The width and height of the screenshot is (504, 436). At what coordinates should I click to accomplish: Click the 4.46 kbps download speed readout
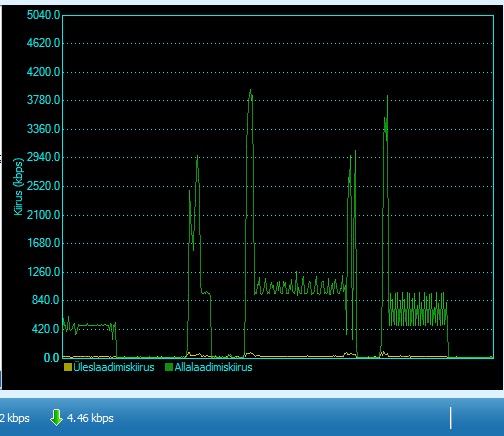point(90,418)
